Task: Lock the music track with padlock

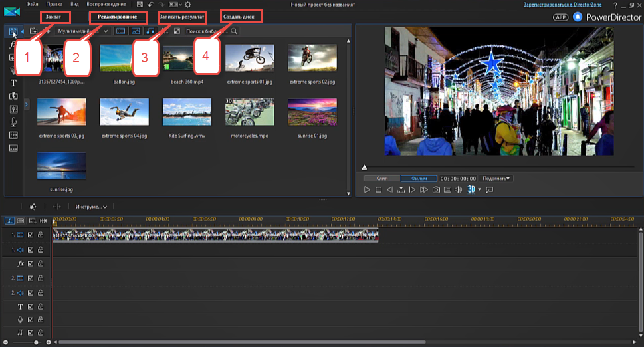Action: coord(41,332)
